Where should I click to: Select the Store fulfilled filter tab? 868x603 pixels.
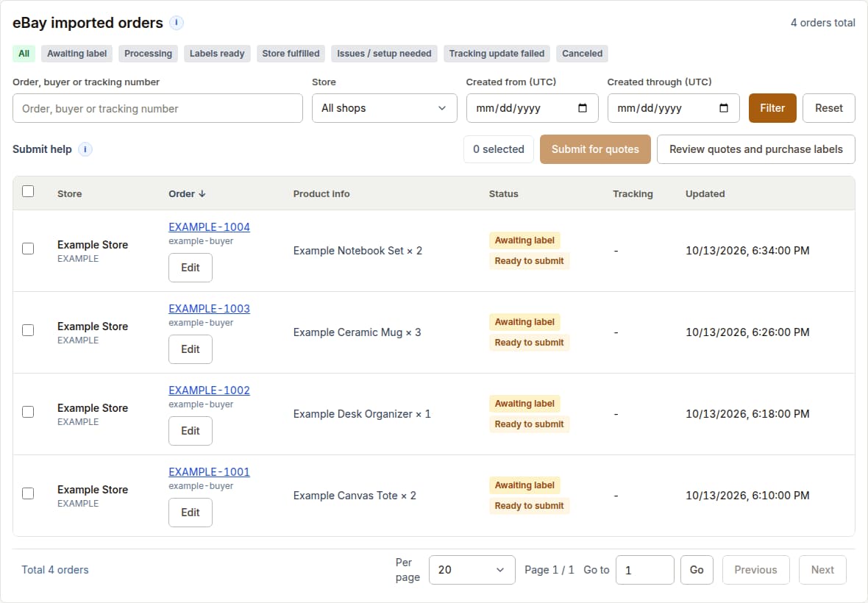pyautogui.click(x=291, y=54)
